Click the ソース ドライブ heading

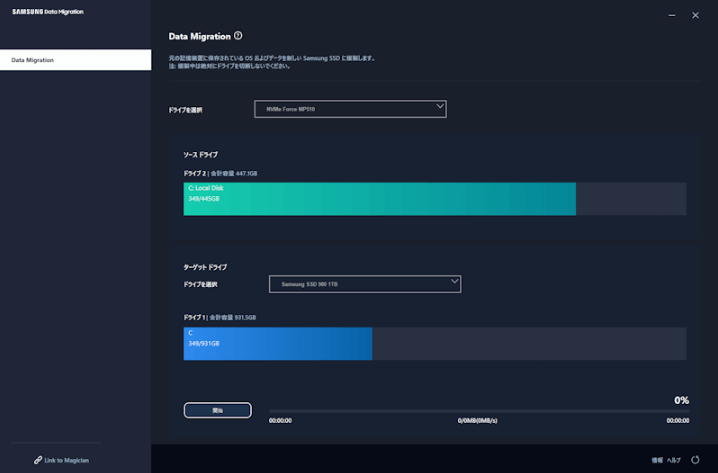[201, 155]
